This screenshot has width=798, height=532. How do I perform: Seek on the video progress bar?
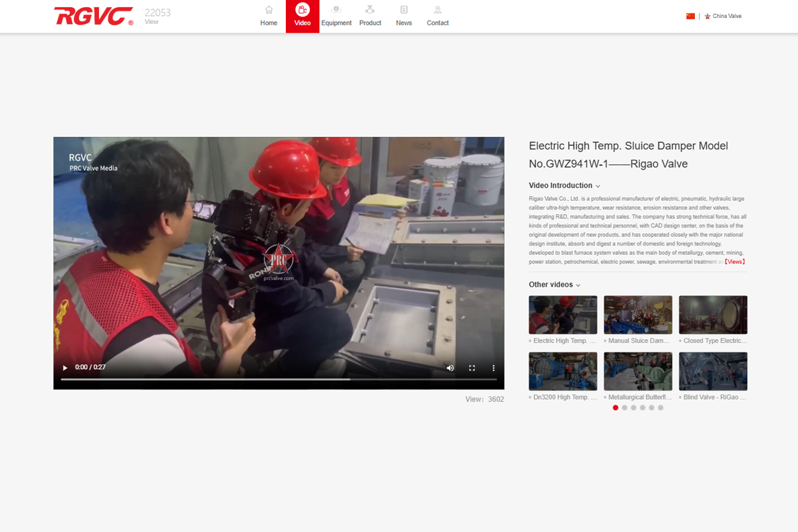pos(279,379)
